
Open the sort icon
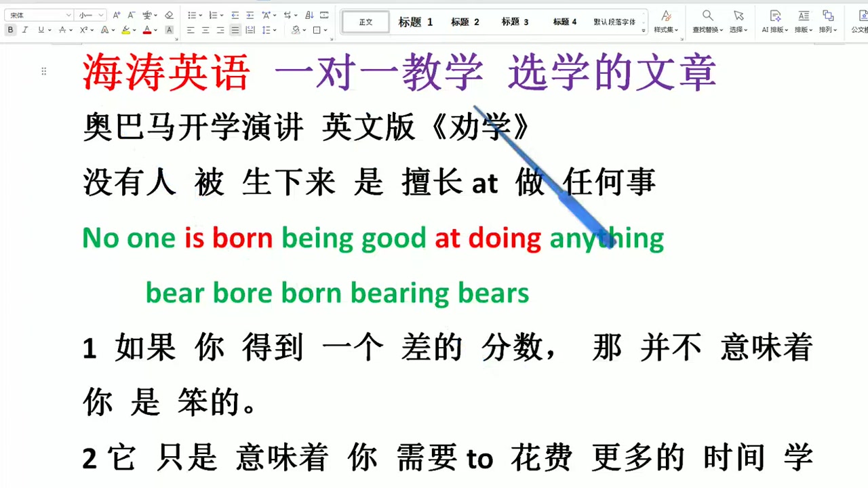click(x=309, y=15)
